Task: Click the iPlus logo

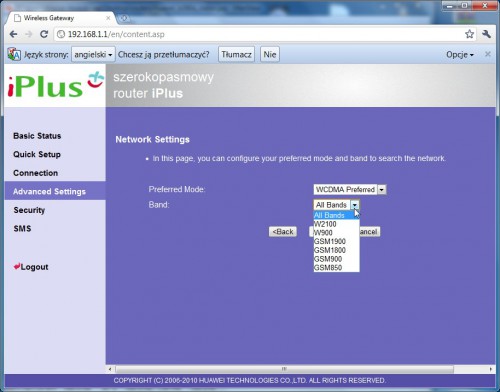Action: pos(55,85)
